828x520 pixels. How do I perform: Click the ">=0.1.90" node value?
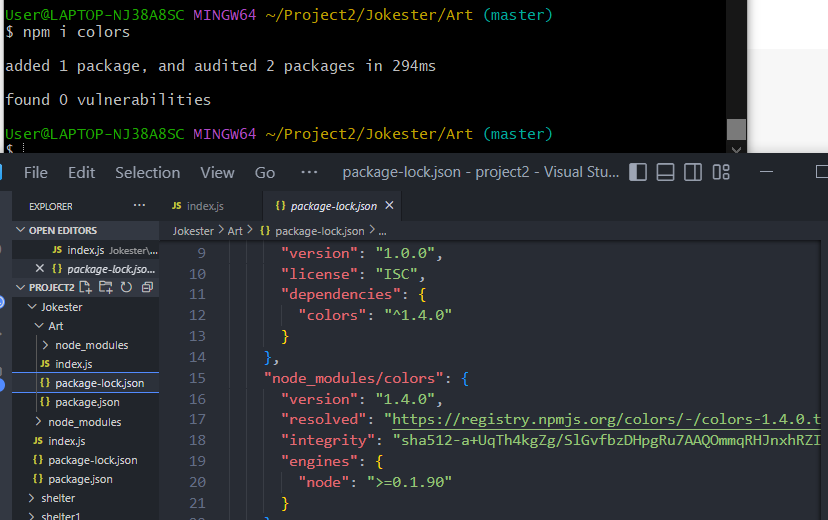tap(409, 482)
